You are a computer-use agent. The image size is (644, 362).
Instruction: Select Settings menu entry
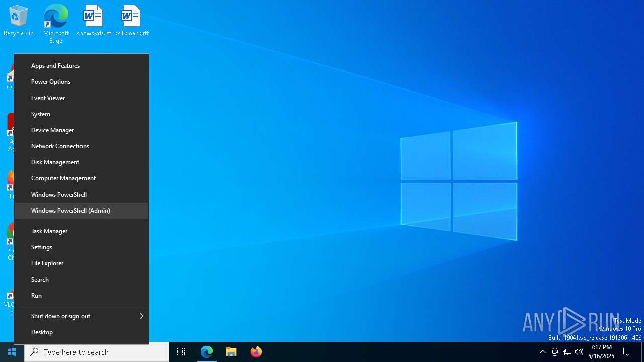(x=82, y=247)
